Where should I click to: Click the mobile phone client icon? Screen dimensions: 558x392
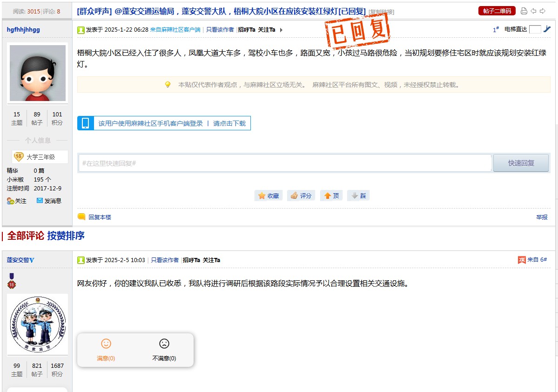point(86,123)
